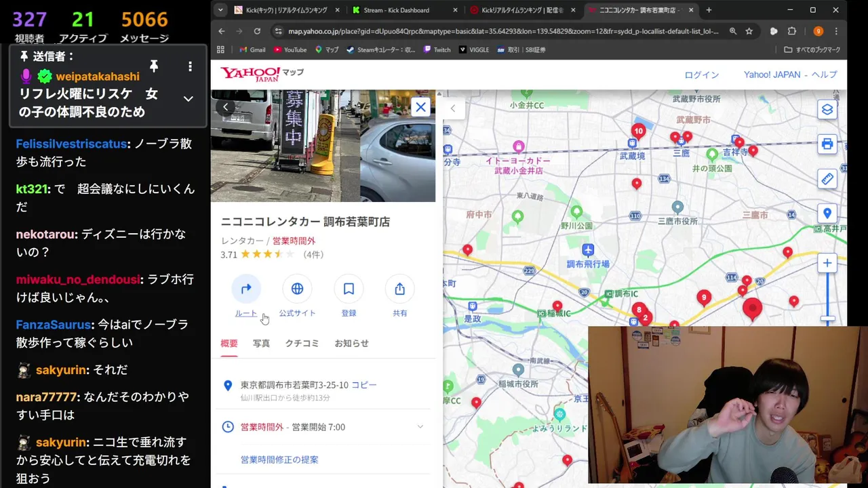Click the pin icon on pinned message

(x=154, y=66)
